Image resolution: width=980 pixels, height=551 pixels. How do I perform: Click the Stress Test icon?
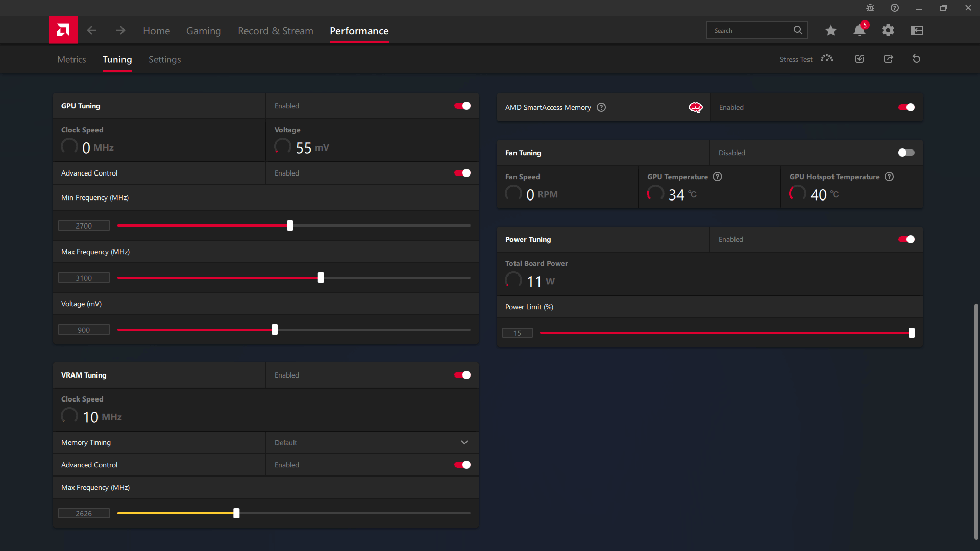(x=826, y=59)
